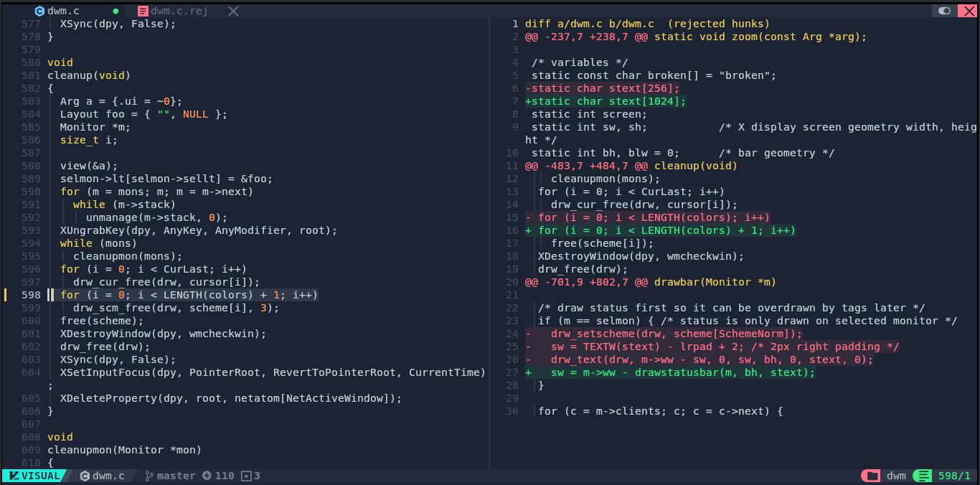This screenshot has width=980, height=485.
Task: Click the pink folder icon in statusline
Action: pos(871,476)
